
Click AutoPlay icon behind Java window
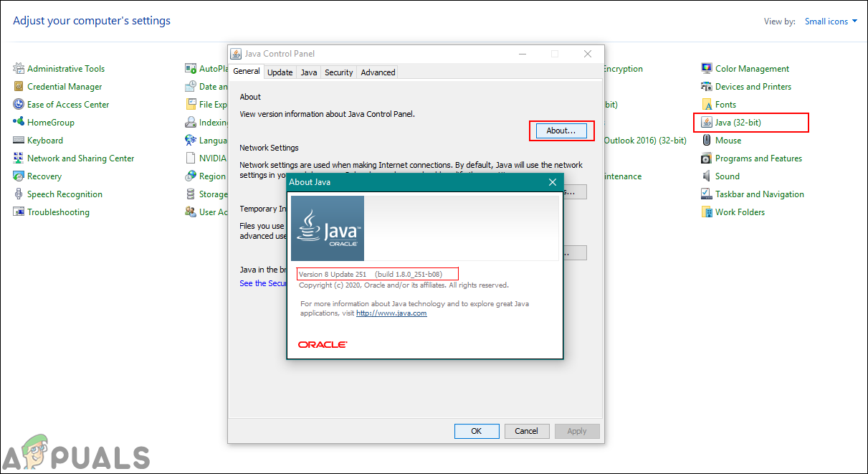(191, 69)
